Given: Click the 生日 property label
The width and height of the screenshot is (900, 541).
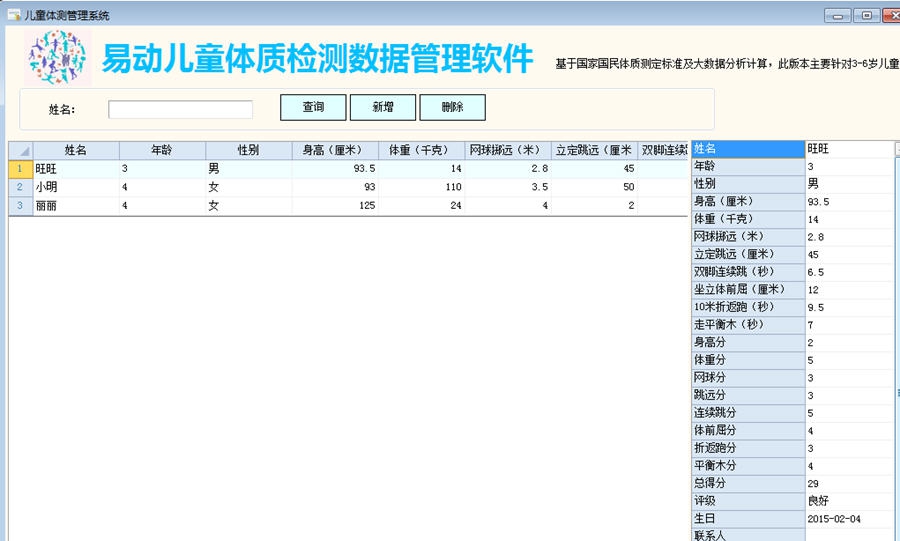Looking at the screenshot, I should click(748, 519).
